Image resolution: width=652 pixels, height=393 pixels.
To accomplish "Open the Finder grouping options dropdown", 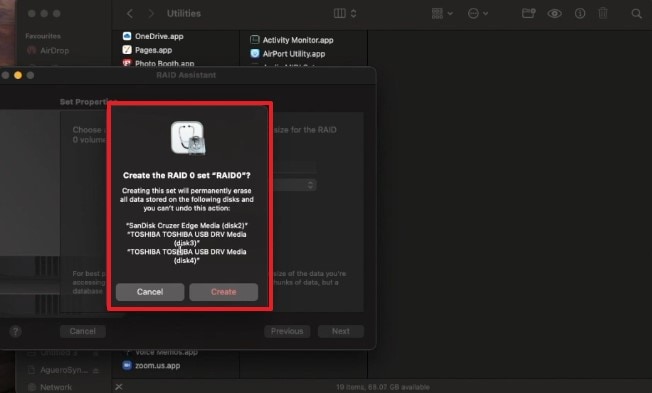I will (x=442, y=14).
